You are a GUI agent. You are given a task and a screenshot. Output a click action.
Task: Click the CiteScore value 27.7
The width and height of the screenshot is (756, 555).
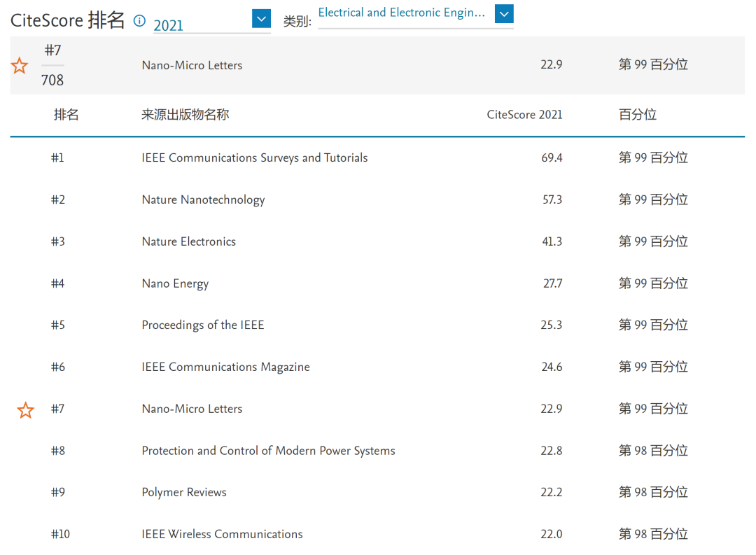coord(552,283)
